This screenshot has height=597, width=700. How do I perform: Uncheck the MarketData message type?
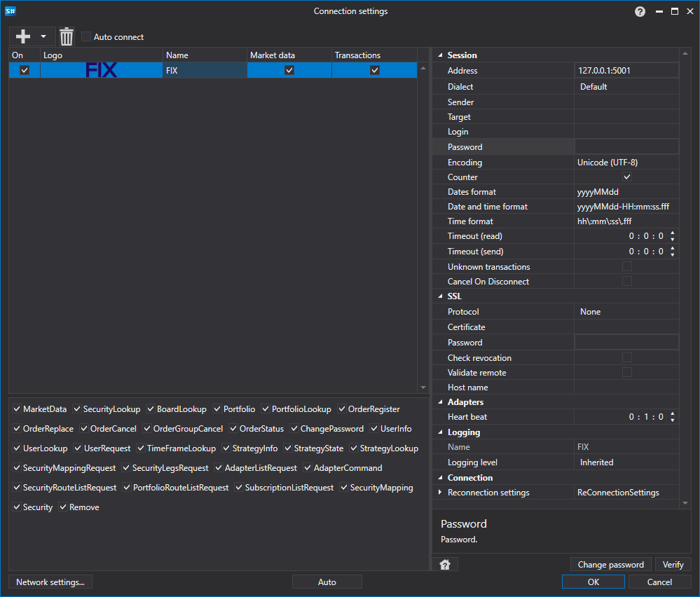click(x=17, y=409)
